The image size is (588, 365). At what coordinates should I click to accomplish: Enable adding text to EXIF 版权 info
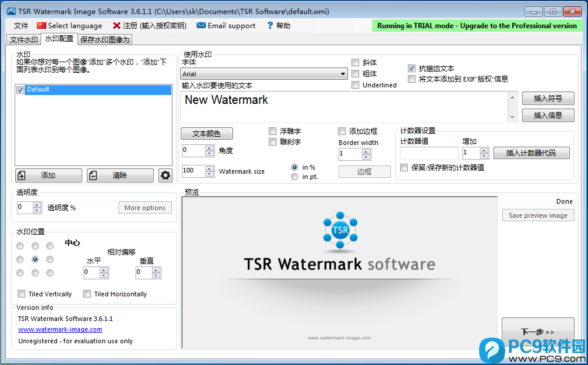[412, 79]
